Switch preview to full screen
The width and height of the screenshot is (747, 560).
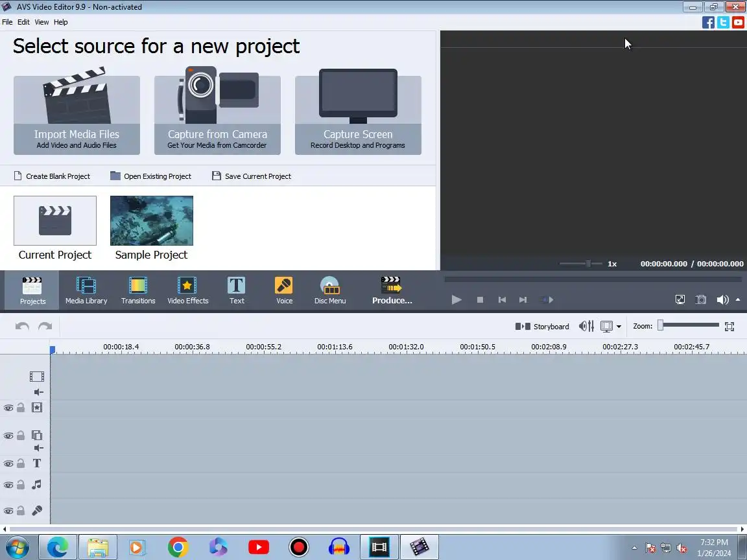point(680,299)
